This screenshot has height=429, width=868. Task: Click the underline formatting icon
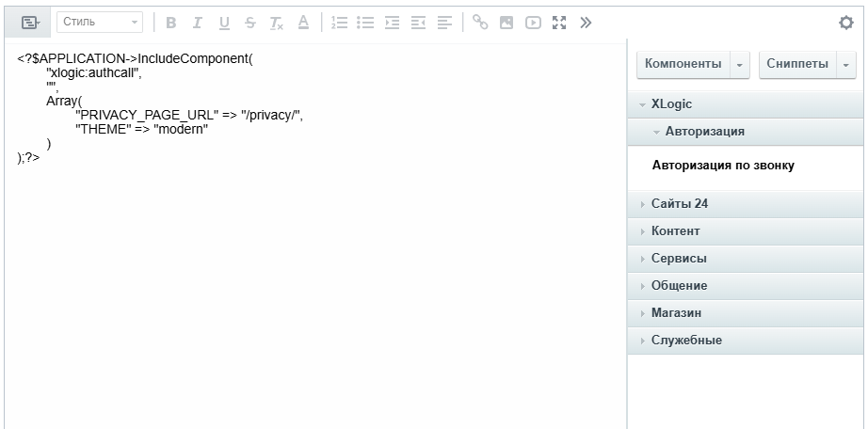[x=224, y=22]
